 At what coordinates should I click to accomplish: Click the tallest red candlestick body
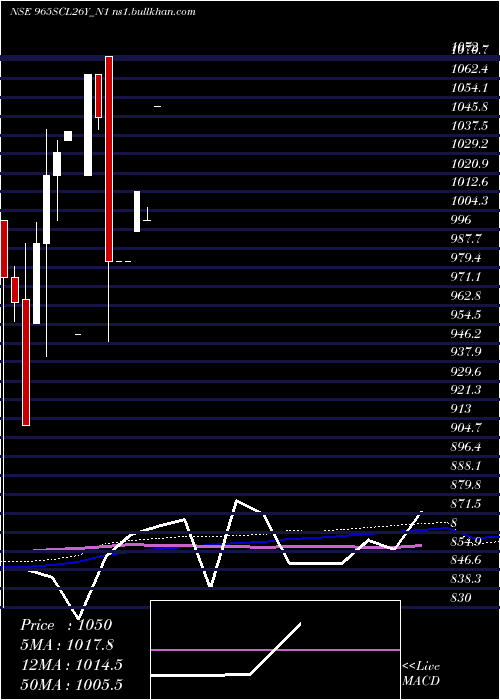pyautogui.click(x=109, y=159)
